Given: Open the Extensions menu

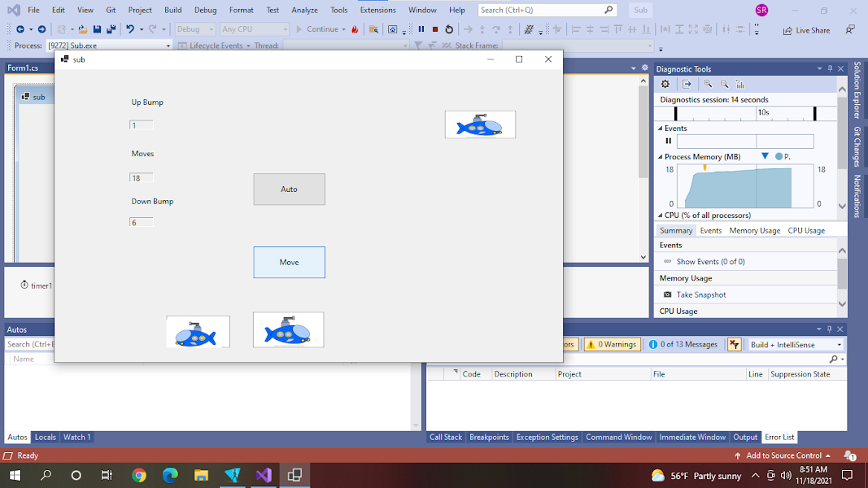Looking at the screenshot, I should point(378,10).
